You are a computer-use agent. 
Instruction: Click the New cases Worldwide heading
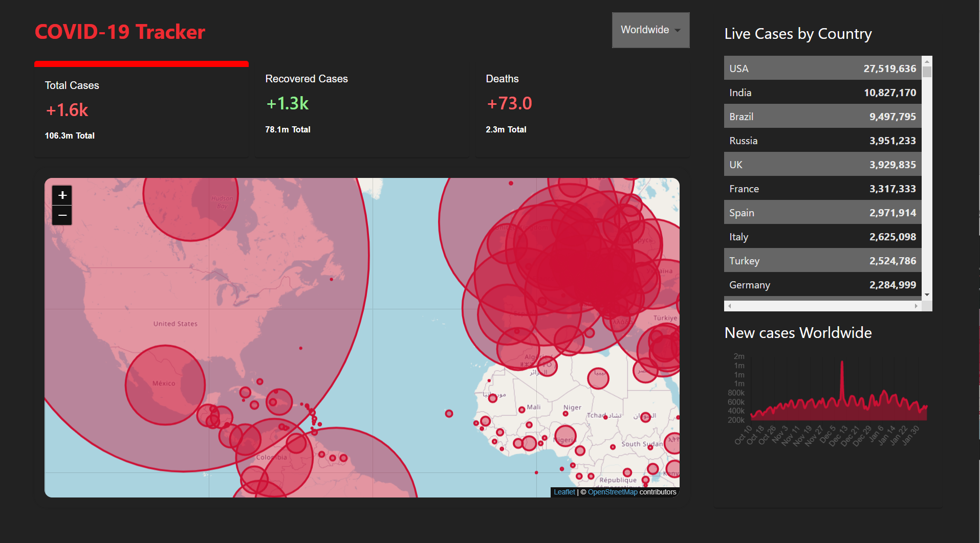pyautogui.click(x=798, y=333)
